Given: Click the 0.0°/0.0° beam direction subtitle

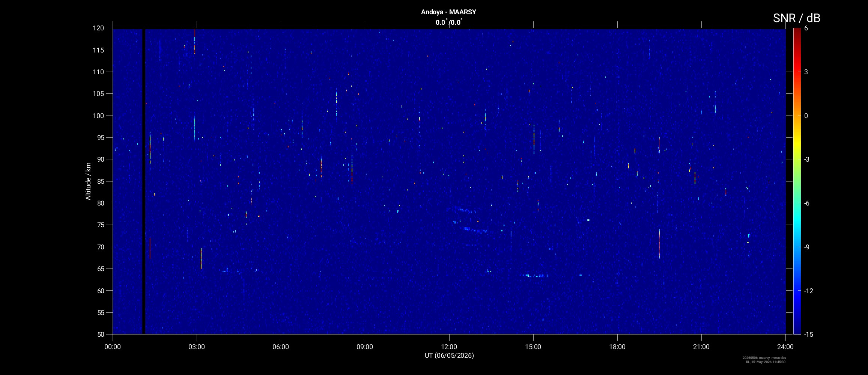Looking at the screenshot, I should 448,22.
